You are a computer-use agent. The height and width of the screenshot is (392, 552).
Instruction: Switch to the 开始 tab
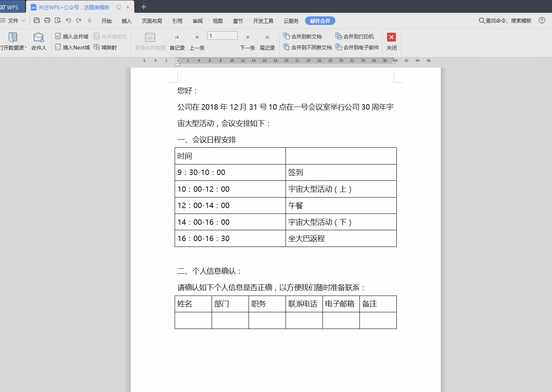(107, 21)
